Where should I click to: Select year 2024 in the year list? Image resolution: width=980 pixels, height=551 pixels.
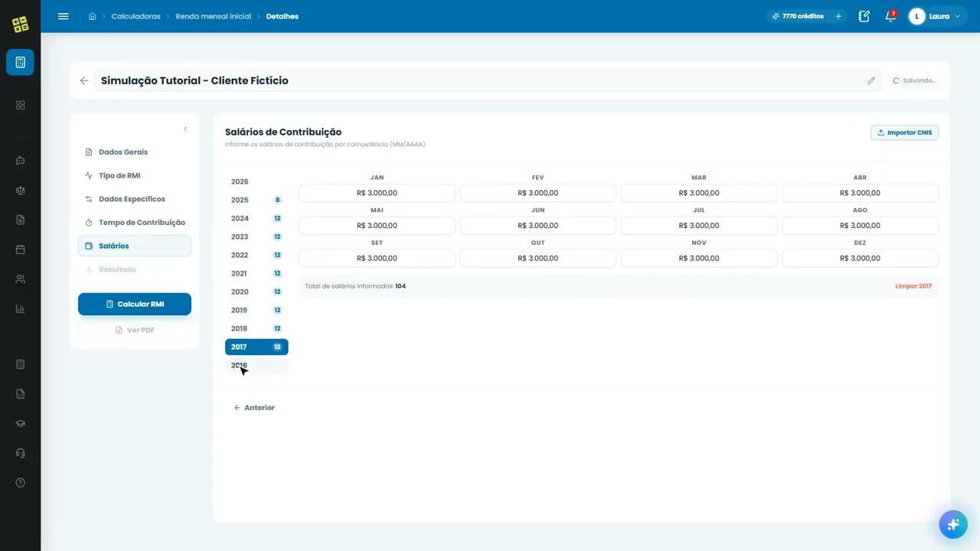click(x=256, y=218)
